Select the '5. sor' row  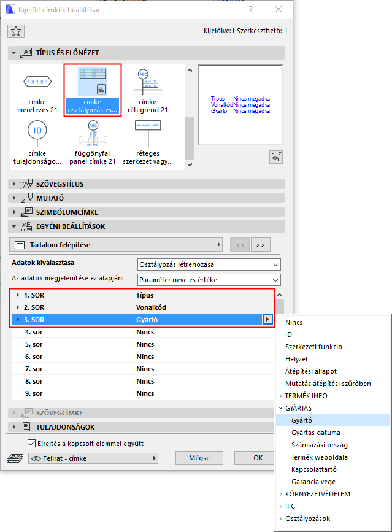[x=142, y=344]
